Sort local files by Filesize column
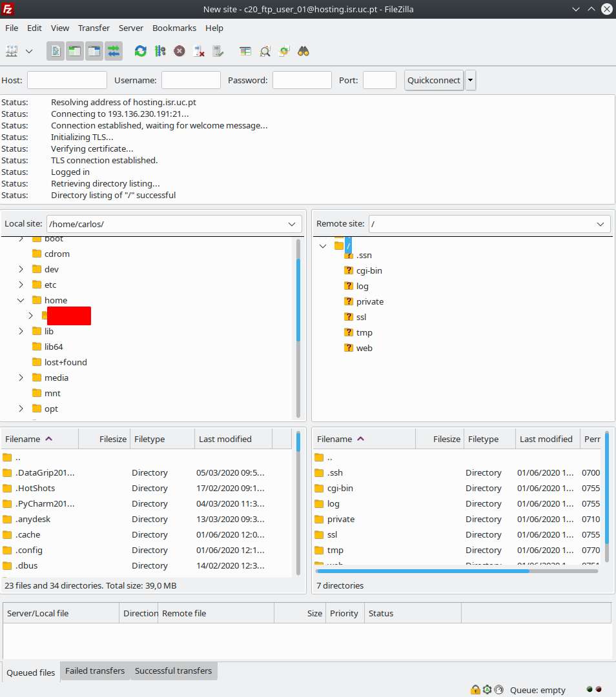This screenshot has width=616, height=697. click(x=105, y=439)
